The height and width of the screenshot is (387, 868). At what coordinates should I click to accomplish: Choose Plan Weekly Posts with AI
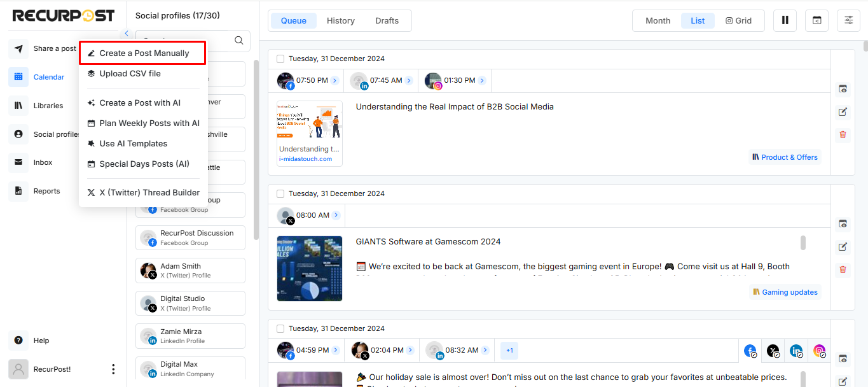pyautogui.click(x=142, y=123)
